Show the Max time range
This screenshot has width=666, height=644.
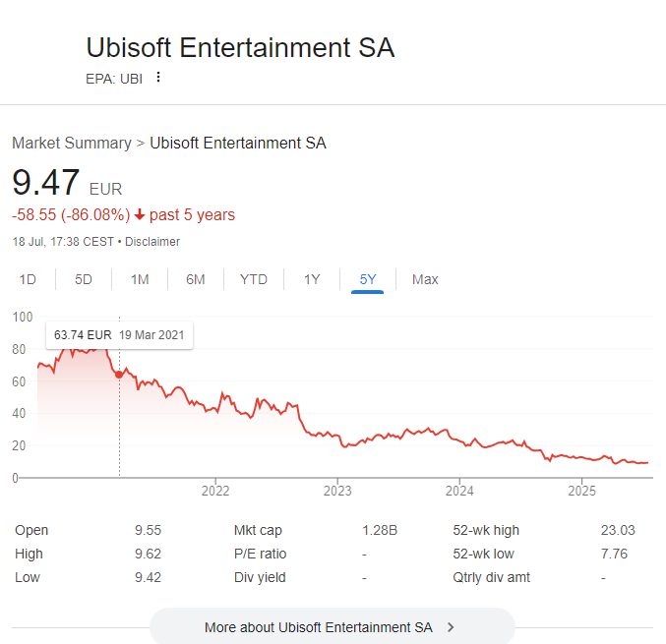point(425,279)
